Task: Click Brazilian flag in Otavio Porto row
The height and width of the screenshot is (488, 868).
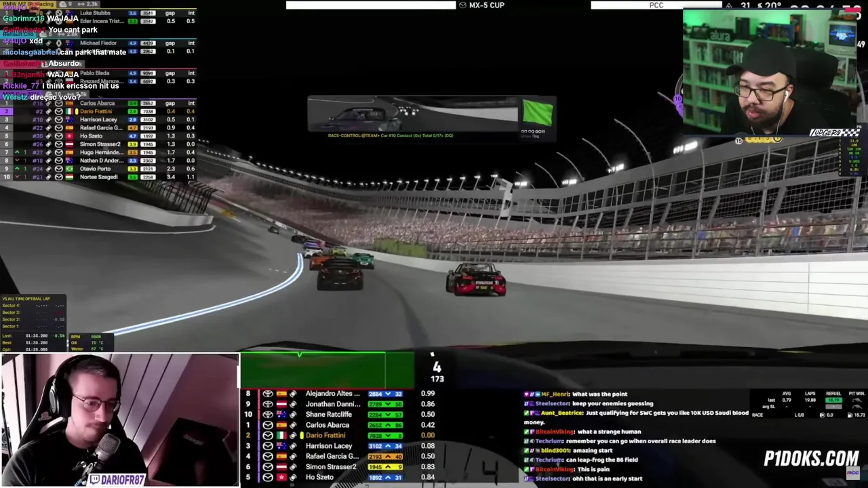Action: click(68, 169)
